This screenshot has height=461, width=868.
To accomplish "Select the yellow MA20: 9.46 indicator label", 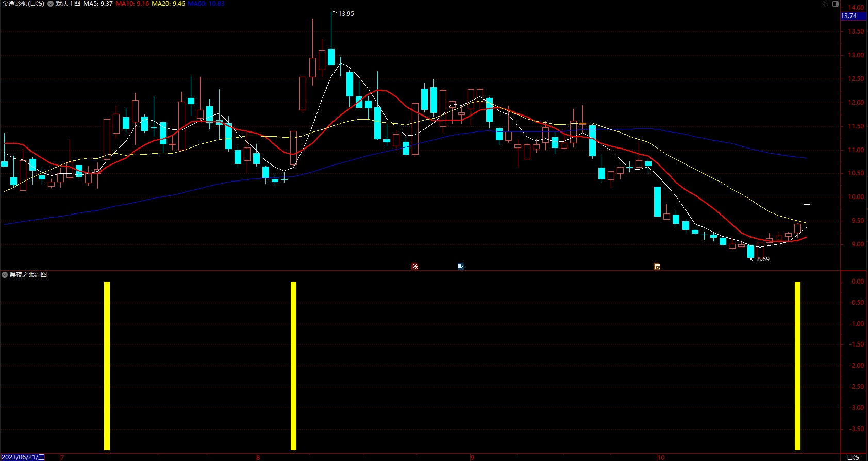I will pyautogui.click(x=168, y=4).
